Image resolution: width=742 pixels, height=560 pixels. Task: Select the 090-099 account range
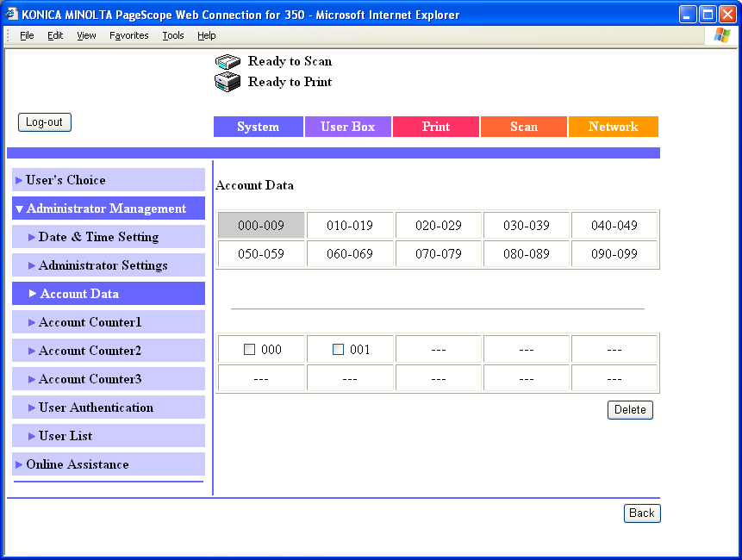tap(614, 254)
